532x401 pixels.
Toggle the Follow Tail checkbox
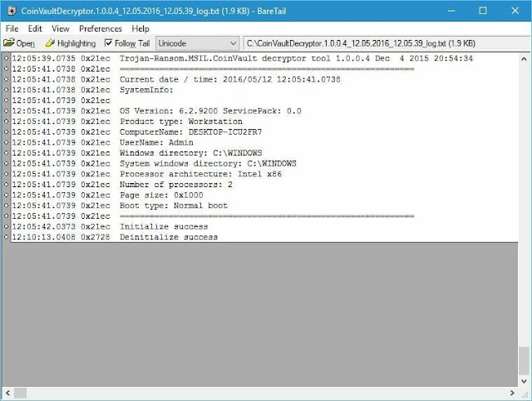pos(108,42)
